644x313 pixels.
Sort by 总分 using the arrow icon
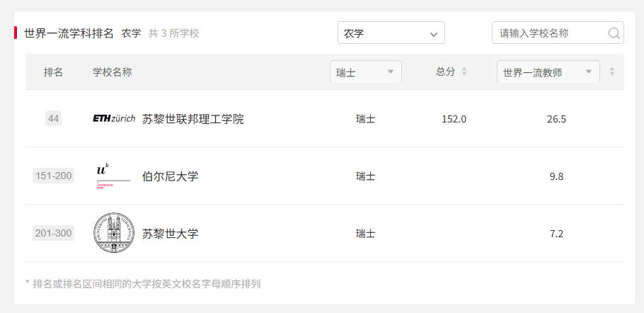[x=464, y=72]
